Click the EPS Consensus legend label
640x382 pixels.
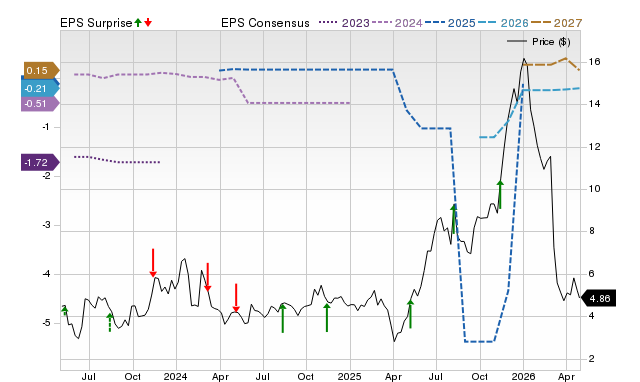coord(265,23)
